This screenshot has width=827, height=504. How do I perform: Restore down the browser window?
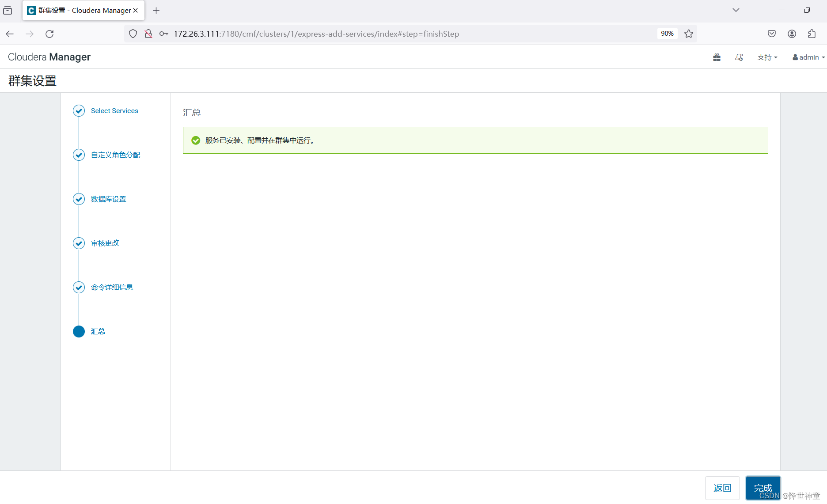click(x=807, y=10)
